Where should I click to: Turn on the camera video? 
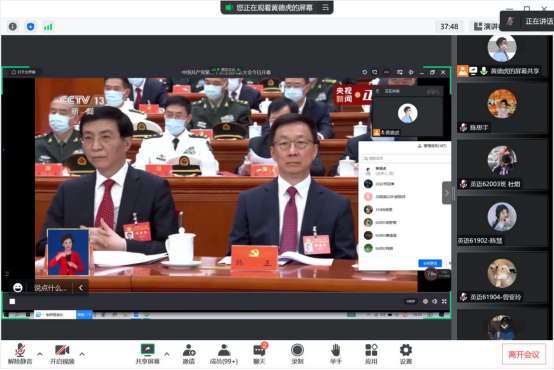pos(62,353)
